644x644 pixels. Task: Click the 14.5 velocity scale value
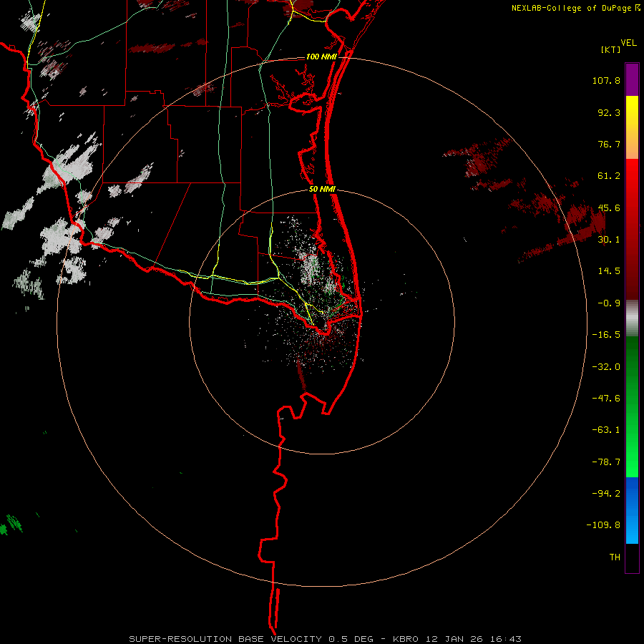pos(609,271)
